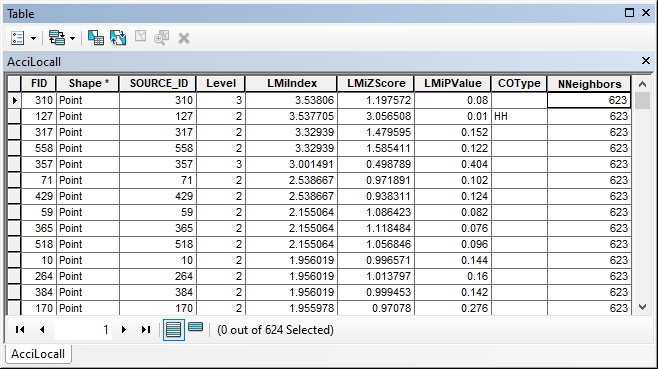This screenshot has width=658, height=369.
Task: Select the LMiPValue column header
Action: 452,83
